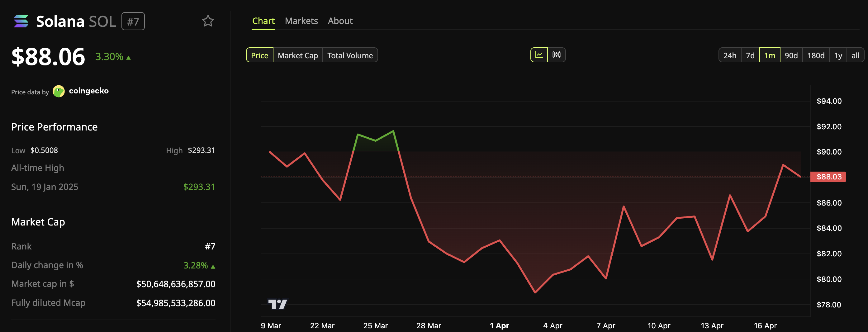This screenshot has width=868, height=332.
Task: Set chart range to 7d
Action: pos(750,55)
